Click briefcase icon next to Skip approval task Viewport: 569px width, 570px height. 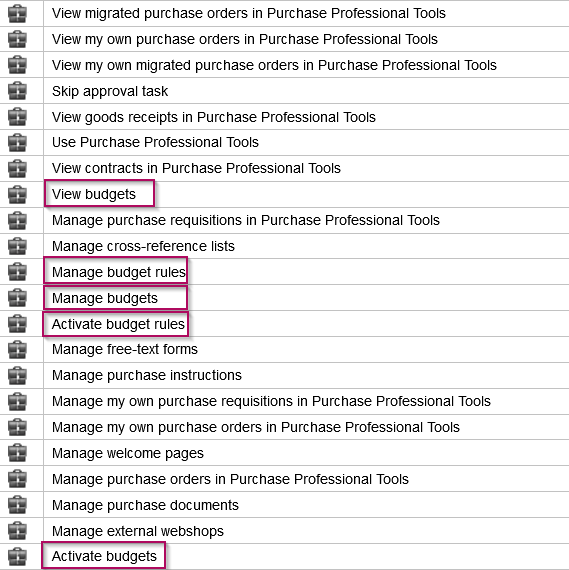[x=17, y=91]
